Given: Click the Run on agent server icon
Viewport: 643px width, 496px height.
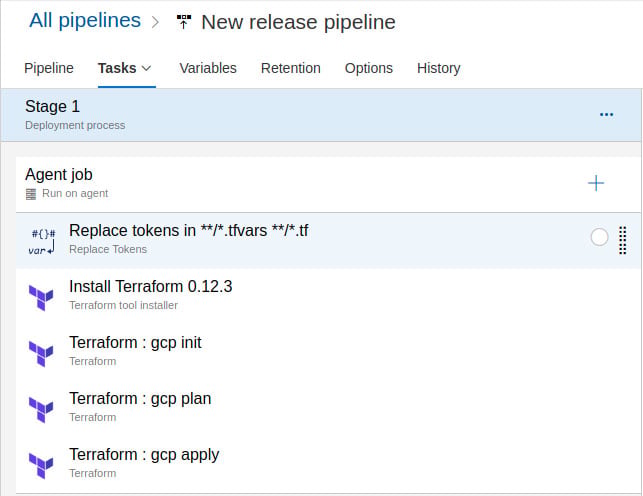Looking at the screenshot, I should click(31, 194).
